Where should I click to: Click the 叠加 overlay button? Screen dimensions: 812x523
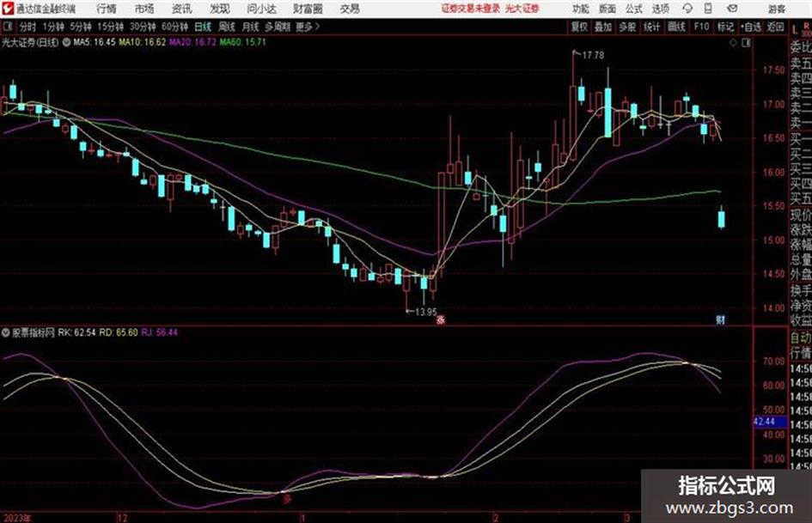603,27
